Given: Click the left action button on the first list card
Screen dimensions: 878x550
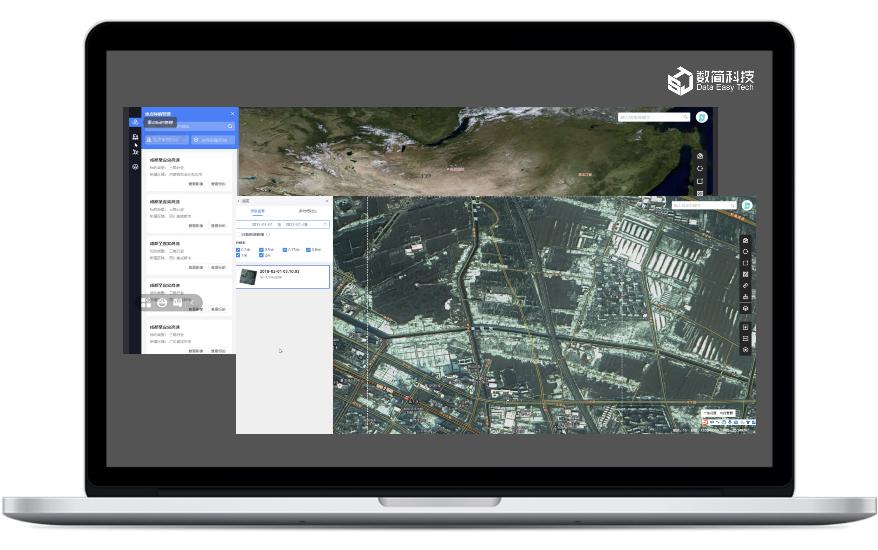Looking at the screenshot, I should pos(196,184).
